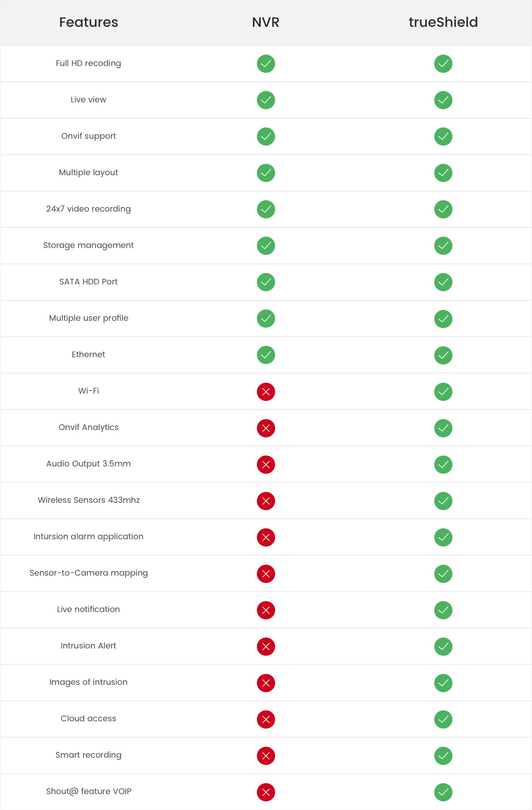532x810 pixels.
Task: Click the Multiple user profile label
Action: [x=89, y=318]
